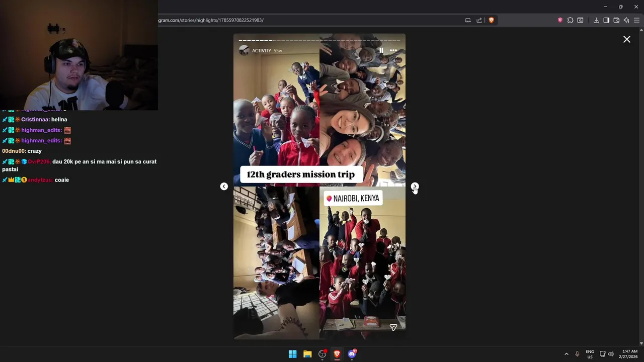
Task: Close the Instagram story viewer
Action: click(x=626, y=39)
